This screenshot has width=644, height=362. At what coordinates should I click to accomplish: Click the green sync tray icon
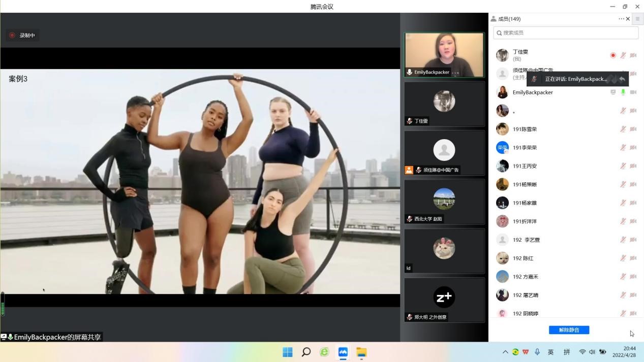click(515, 352)
